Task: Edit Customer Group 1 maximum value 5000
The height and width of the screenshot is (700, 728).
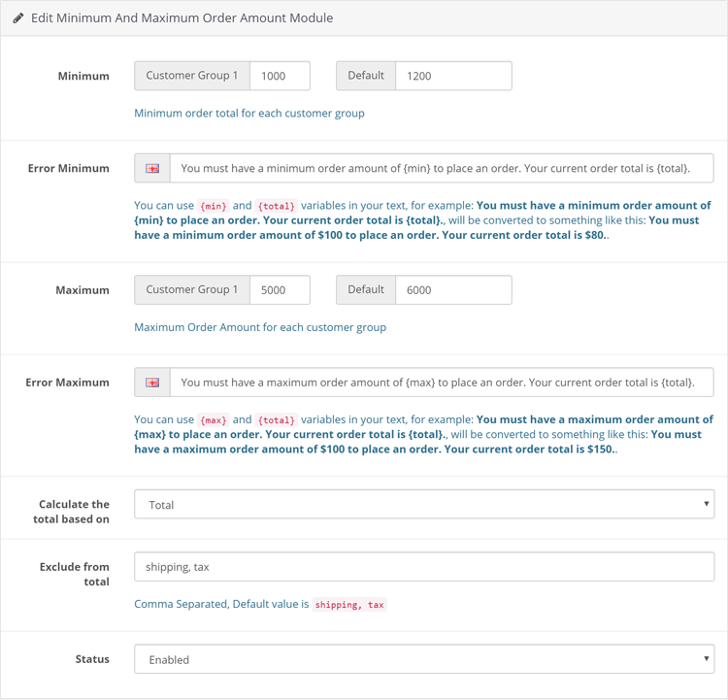Action: pyautogui.click(x=280, y=290)
